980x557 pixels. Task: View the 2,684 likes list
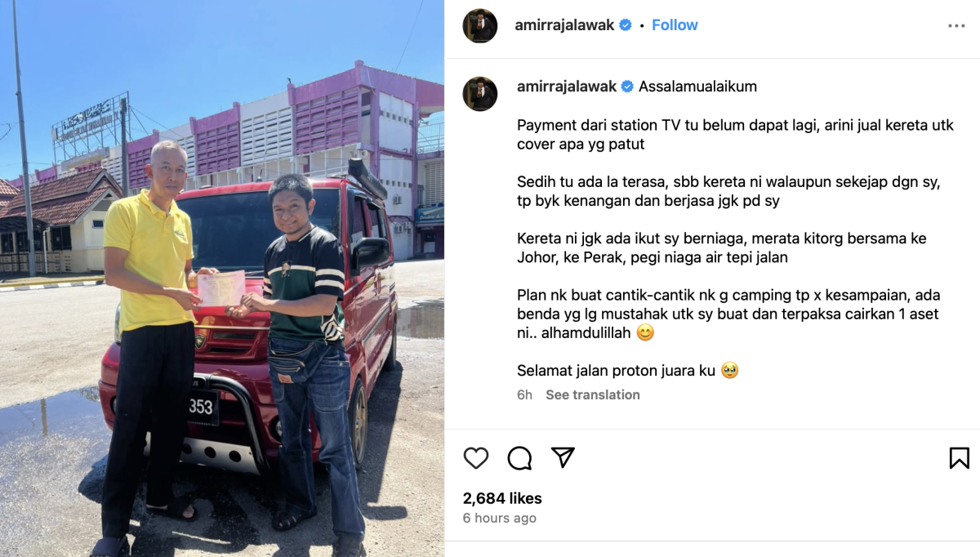(502, 498)
